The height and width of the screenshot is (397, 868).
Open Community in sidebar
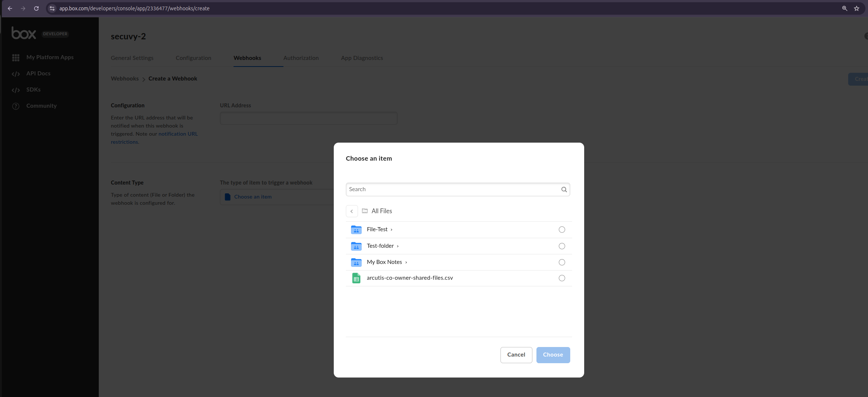tap(41, 106)
